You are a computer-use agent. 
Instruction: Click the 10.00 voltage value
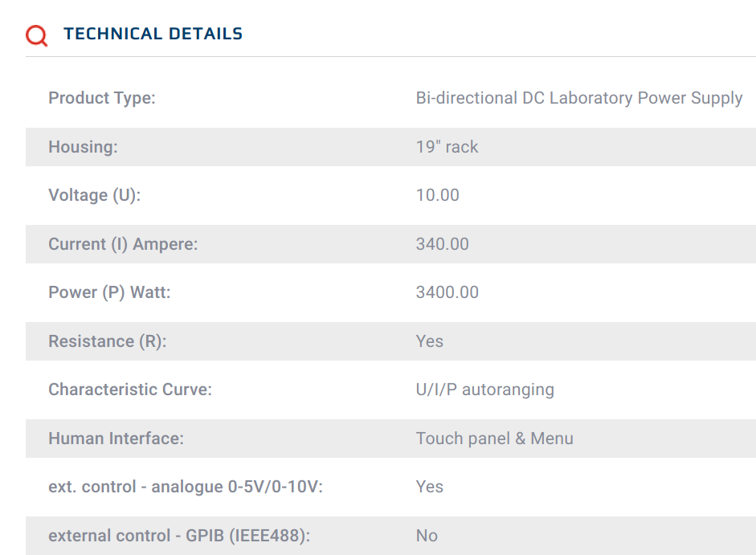pyautogui.click(x=437, y=195)
